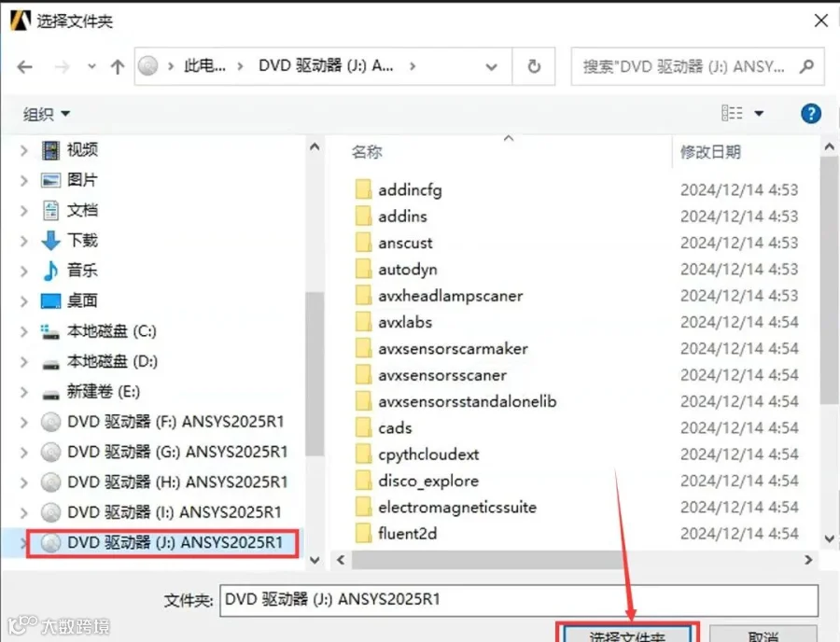Click the 文件夹 name input field
Screen dimensions: 840x642
click(x=519, y=600)
